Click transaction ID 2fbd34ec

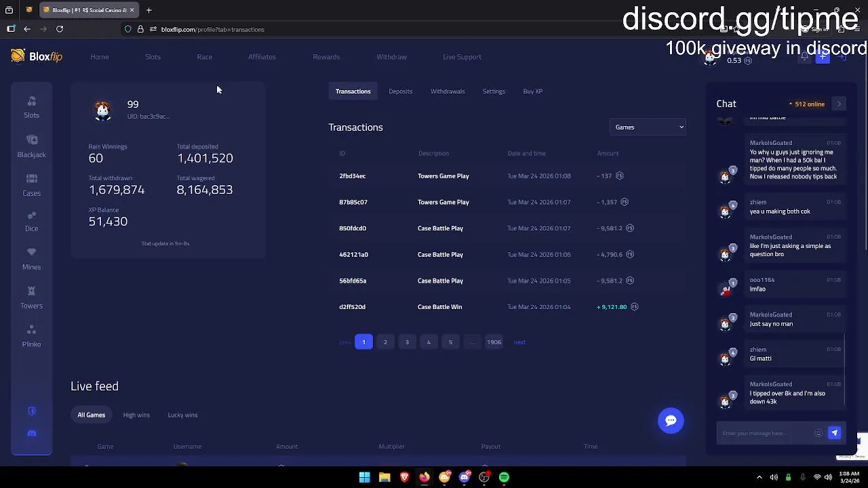352,176
